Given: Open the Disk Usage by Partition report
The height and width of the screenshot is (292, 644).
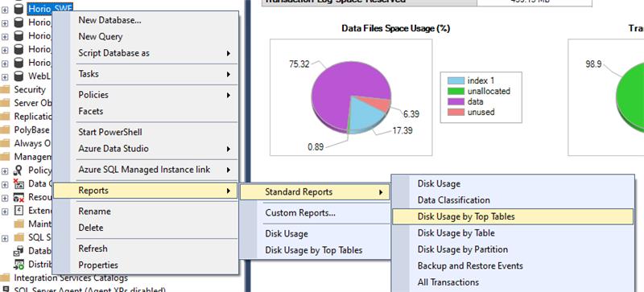Looking at the screenshot, I should click(513, 249).
